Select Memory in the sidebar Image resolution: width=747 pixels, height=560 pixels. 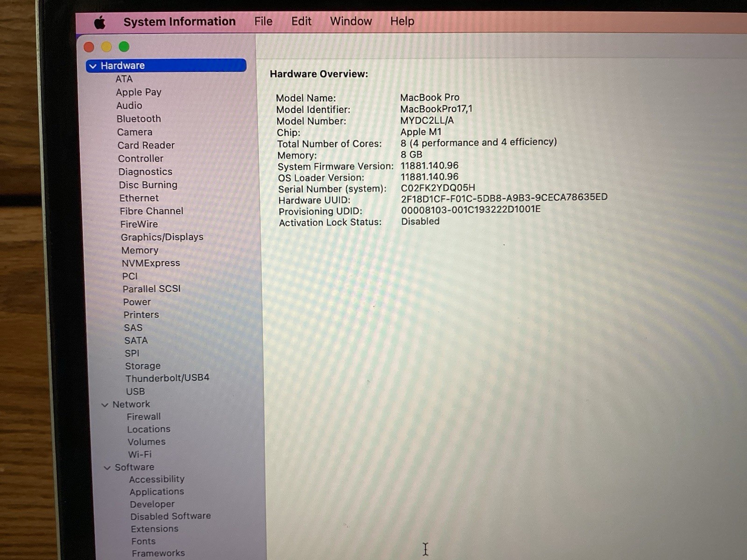tap(140, 250)
